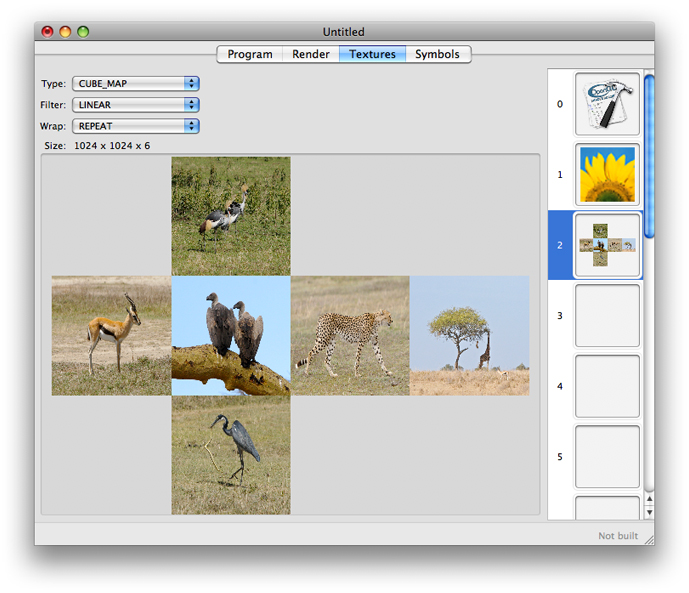
Task: Click the grey heron cube face image
Action: 231,454
